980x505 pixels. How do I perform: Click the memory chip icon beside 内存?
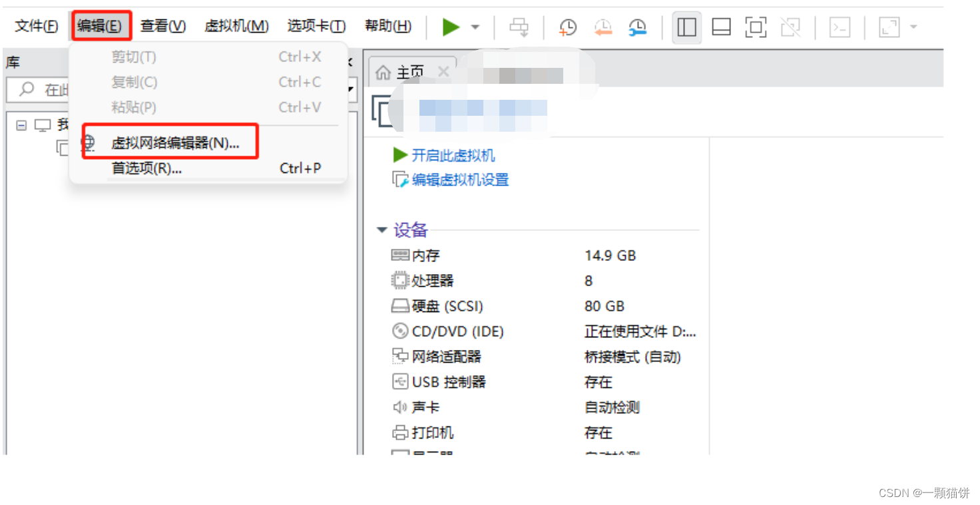[x=399, y=255]
